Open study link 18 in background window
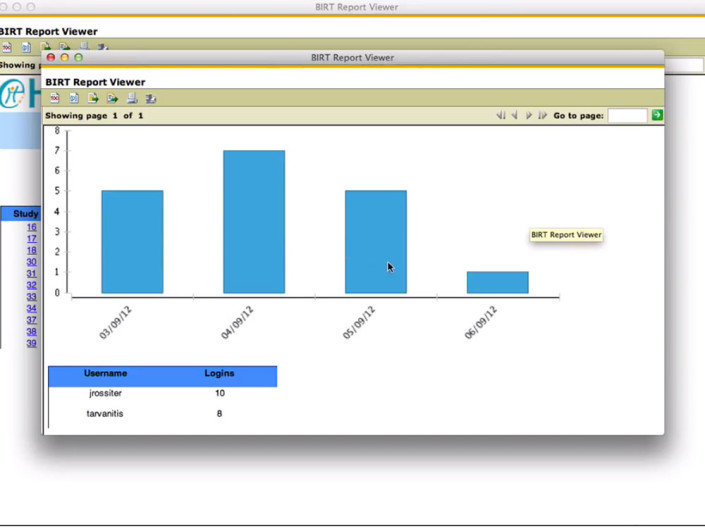 pyautogui.click(x=31, y=250)
